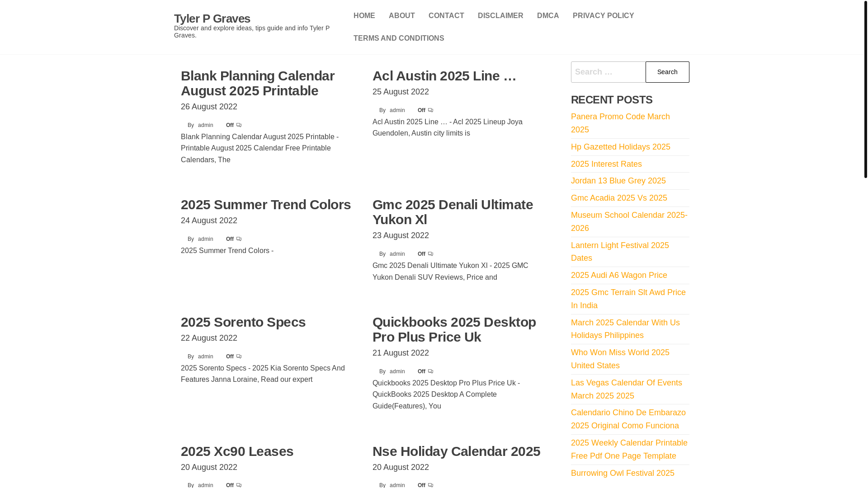Click comment icon on Blank Planning Calendar post

pos(239,125)
